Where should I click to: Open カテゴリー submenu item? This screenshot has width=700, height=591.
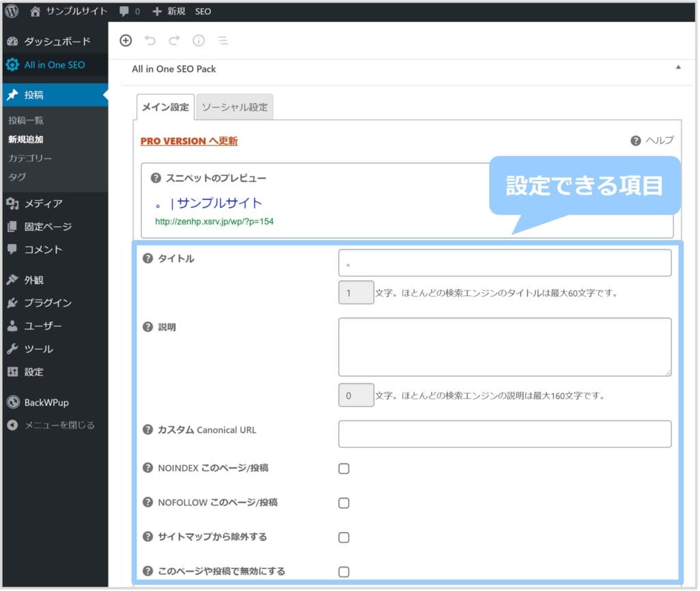30,158
